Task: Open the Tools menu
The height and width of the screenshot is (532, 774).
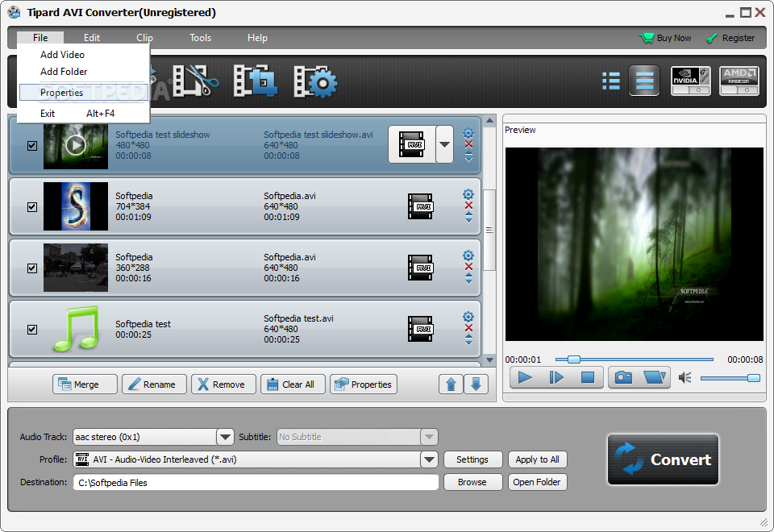Action: (x=201, y=38)
